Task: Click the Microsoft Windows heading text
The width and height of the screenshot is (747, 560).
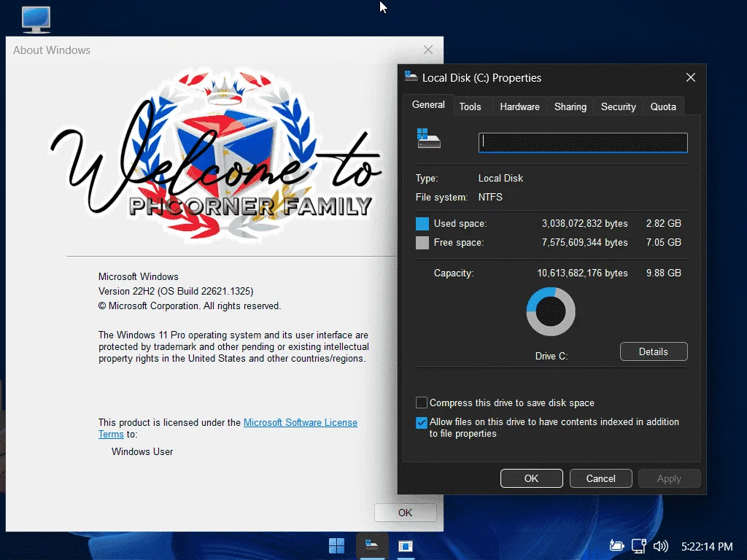Action: pyautogui.click(x=138, y=276)
